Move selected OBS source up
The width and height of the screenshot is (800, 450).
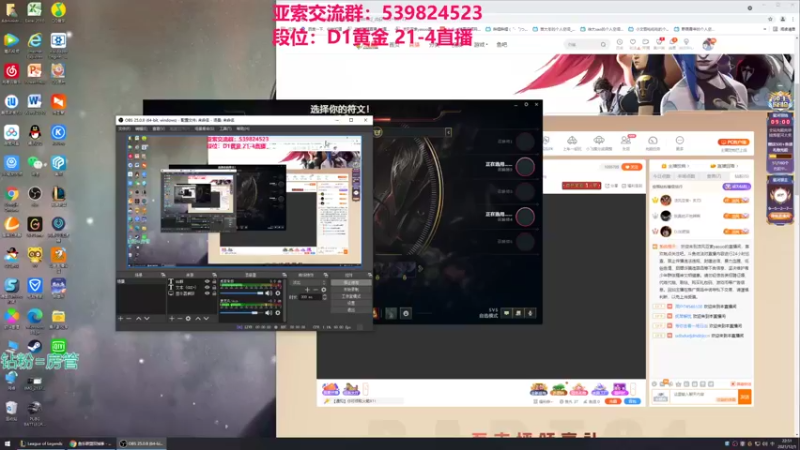click(x=198, y=318)
